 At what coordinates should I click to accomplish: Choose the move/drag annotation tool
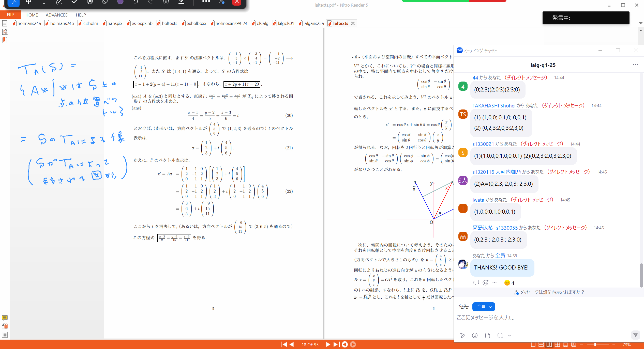[x=28, y=2]
